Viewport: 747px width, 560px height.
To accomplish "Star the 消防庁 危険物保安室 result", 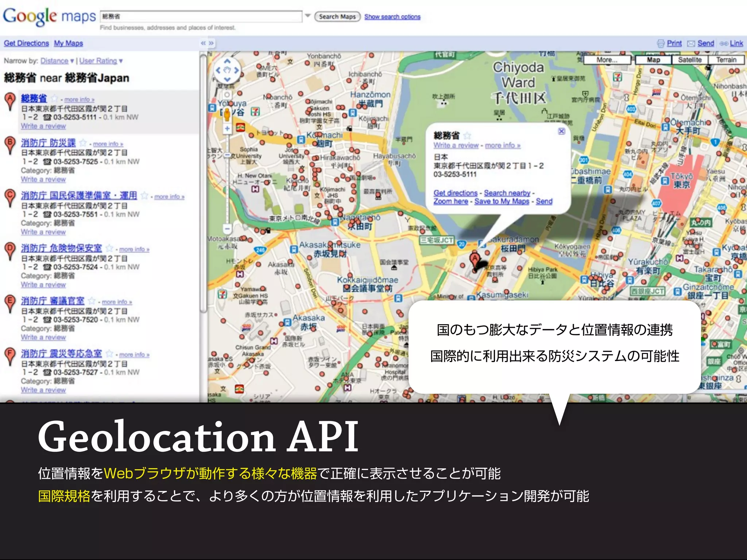I will click(109, 248).
